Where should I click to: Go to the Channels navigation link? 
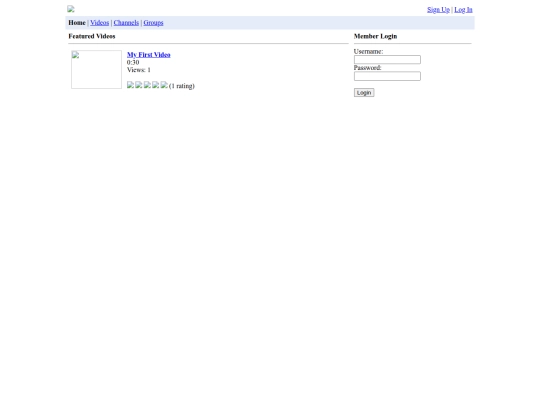pos(126,23)
